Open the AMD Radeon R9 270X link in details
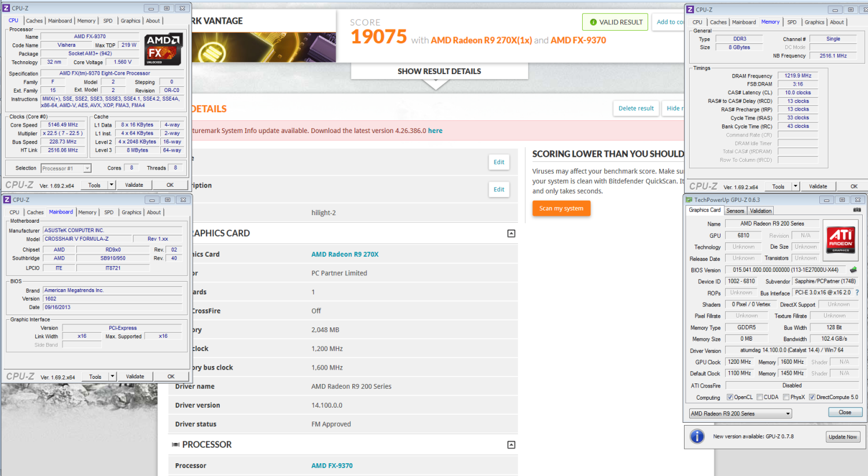The height and width of the screenshot is (476, 868). (345, 254)
